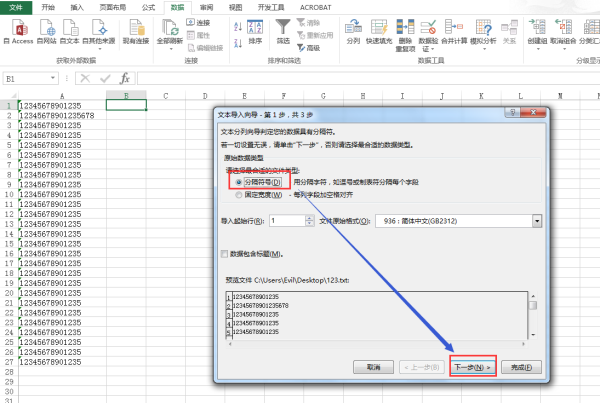Select column A header
Viewport: 600px width, 403px height.
(x=62, y=96)
